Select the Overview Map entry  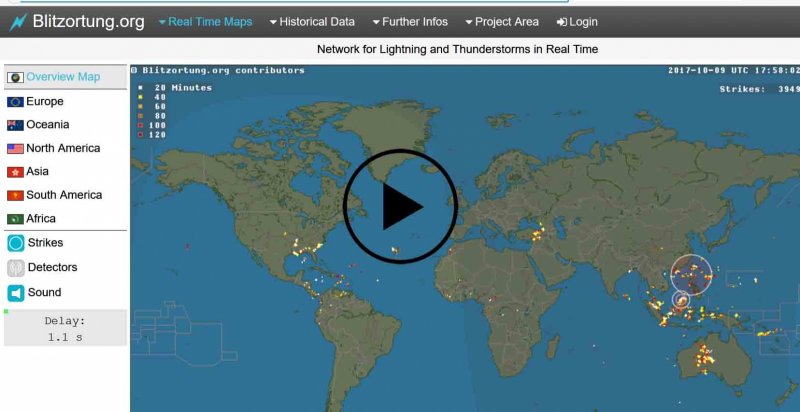pyautogui.click(x=65, y=77)
